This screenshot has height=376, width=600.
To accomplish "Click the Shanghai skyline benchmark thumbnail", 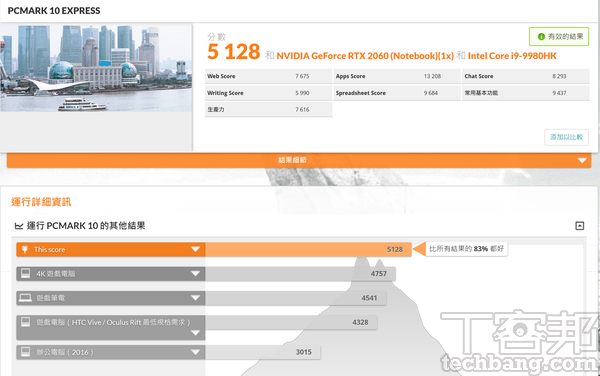I will tap(96, 68).
